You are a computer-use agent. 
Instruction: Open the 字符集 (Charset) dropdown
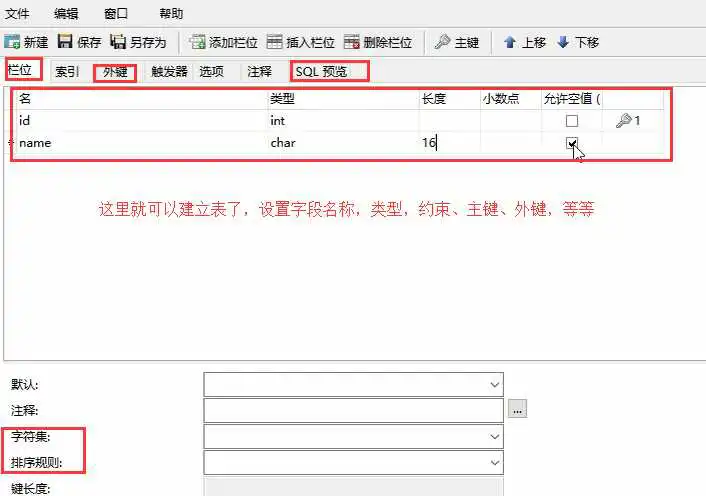tap(495, 437)
